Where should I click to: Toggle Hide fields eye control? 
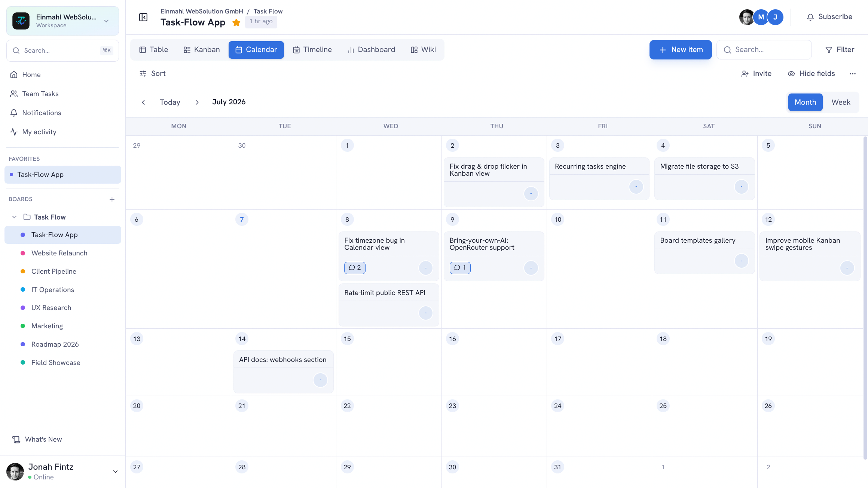point(811,74)
